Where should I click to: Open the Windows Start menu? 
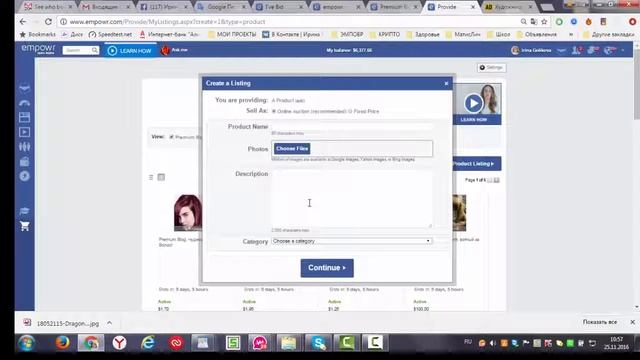point(27,343)
